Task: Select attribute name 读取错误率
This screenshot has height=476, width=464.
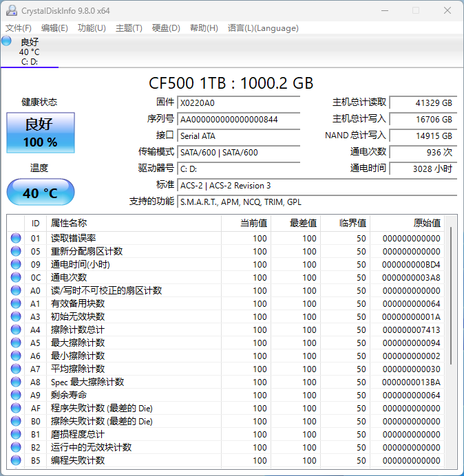Action: [x=73, y=238]
